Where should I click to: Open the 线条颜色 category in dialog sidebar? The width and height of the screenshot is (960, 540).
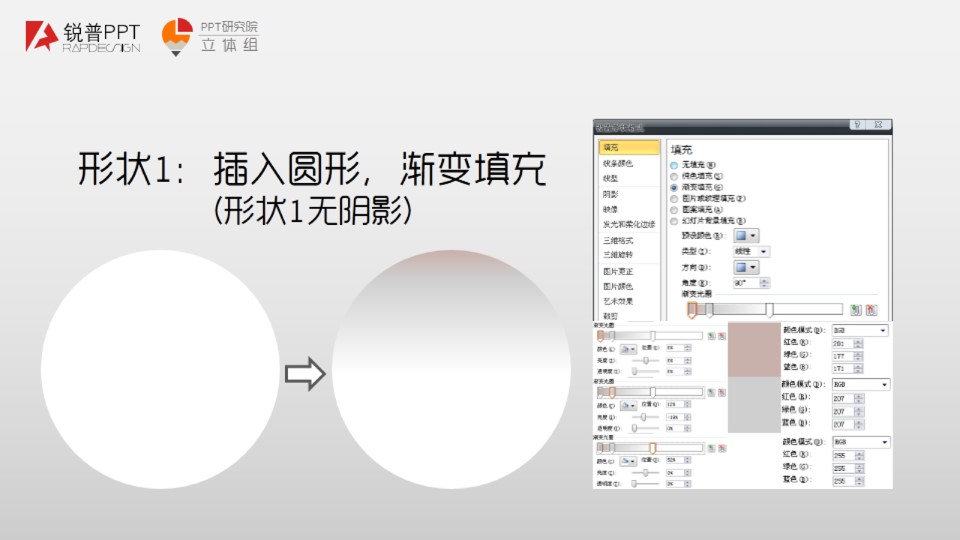point(618,163)
